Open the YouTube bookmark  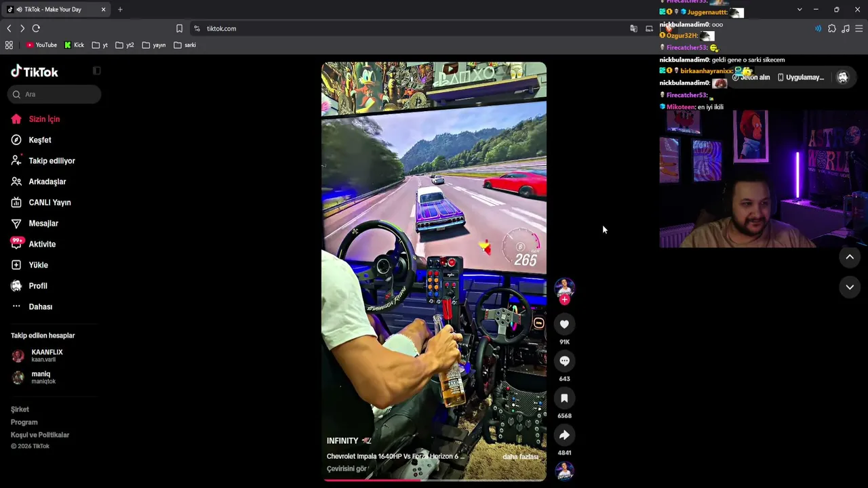coord(41,45)
